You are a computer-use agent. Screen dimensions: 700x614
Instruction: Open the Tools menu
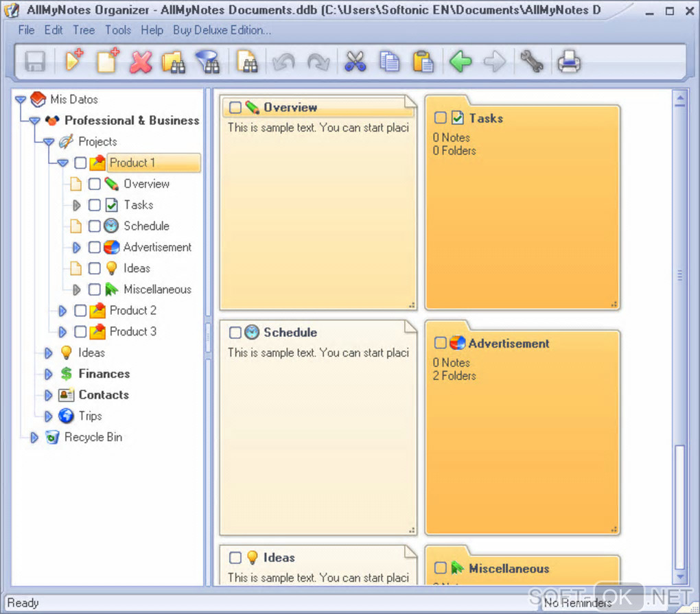pyautogui.click(x=118, y=30)
